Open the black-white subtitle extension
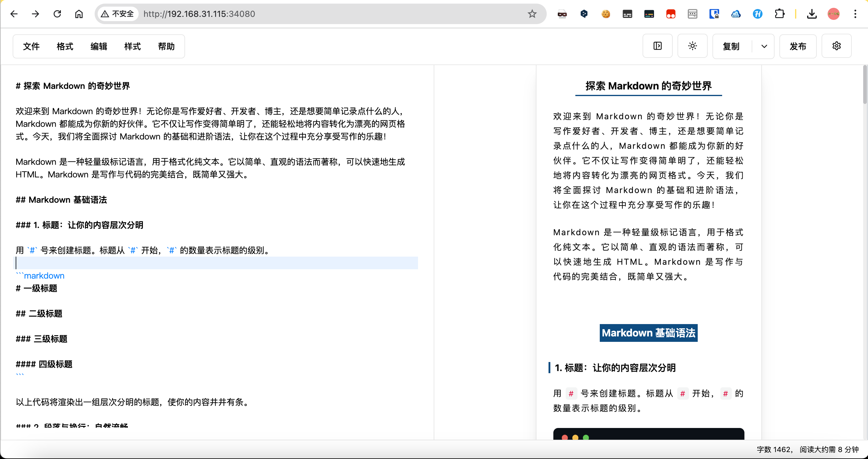 (627, 14)
